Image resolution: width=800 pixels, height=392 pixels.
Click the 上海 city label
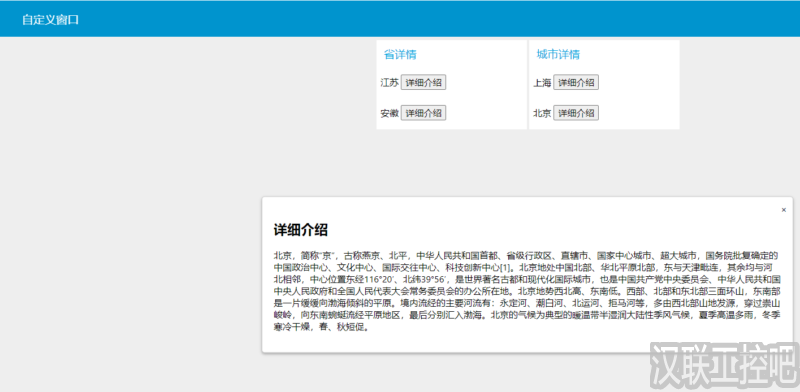coord(542,83)
